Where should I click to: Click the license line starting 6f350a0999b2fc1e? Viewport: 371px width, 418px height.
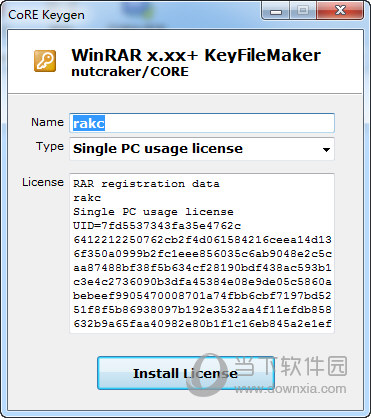point(202,254)
